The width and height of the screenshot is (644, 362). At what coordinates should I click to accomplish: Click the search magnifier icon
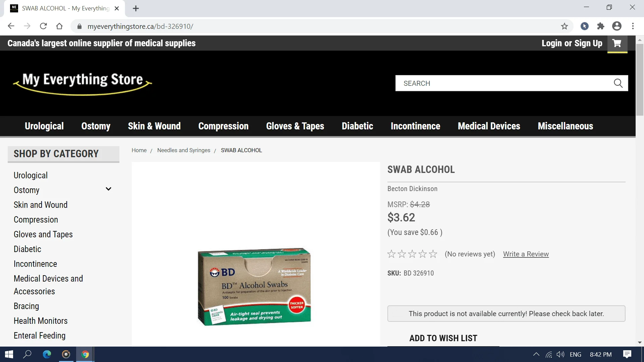[618, 83]
